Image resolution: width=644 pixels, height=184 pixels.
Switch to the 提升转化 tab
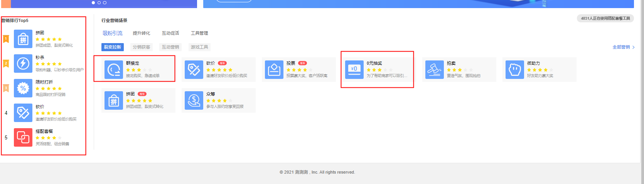pos(142,33)
